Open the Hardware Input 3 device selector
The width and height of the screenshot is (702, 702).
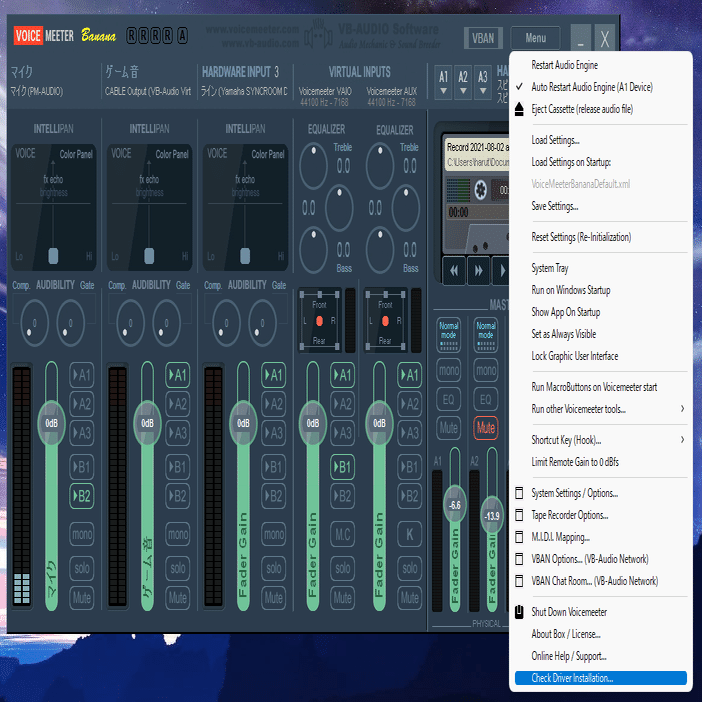(x=244, y=91)
